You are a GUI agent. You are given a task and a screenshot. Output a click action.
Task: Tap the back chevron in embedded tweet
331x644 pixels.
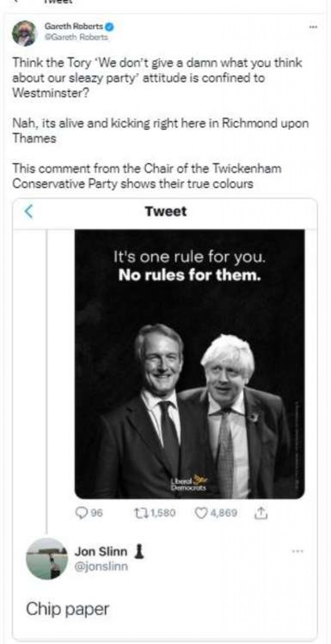29,212
